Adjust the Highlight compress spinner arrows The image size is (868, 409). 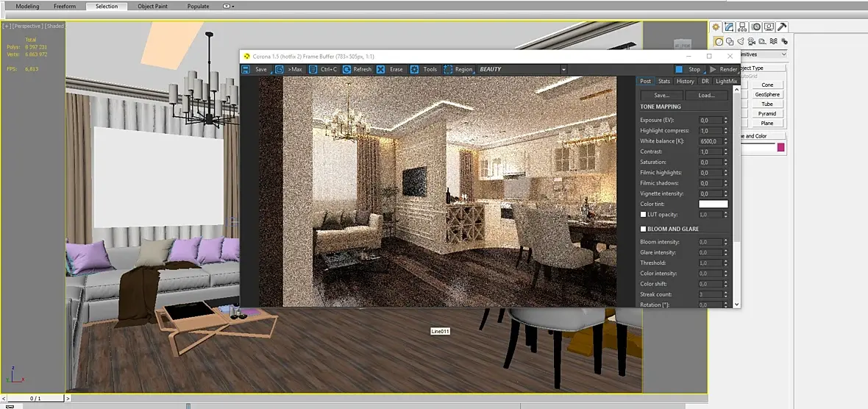coord(725,131)
